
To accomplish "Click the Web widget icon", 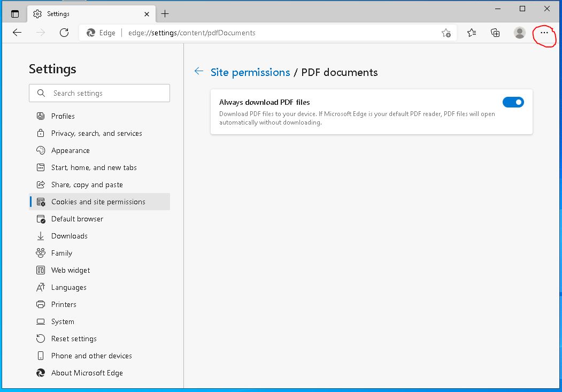I will coord(41,270).
